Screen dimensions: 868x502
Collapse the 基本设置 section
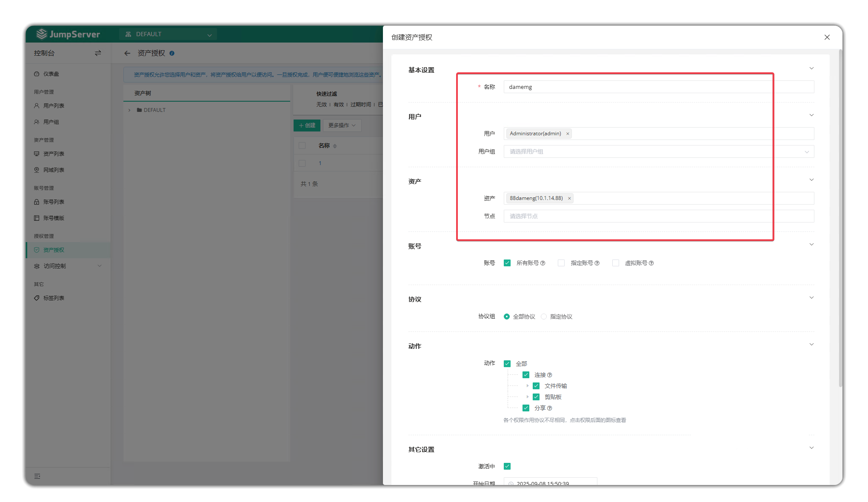tap(811, 68)
